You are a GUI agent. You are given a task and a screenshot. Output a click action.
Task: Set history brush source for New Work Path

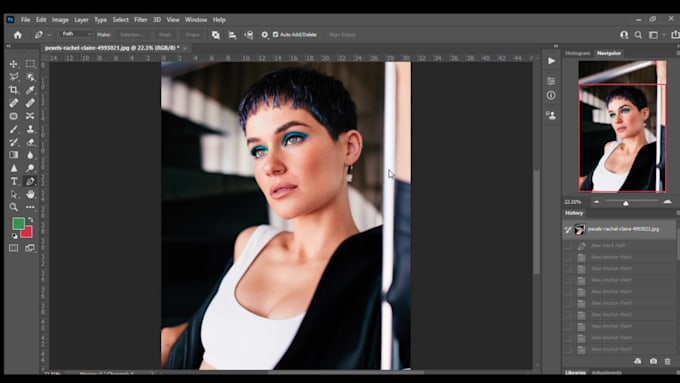click(568, 246)
